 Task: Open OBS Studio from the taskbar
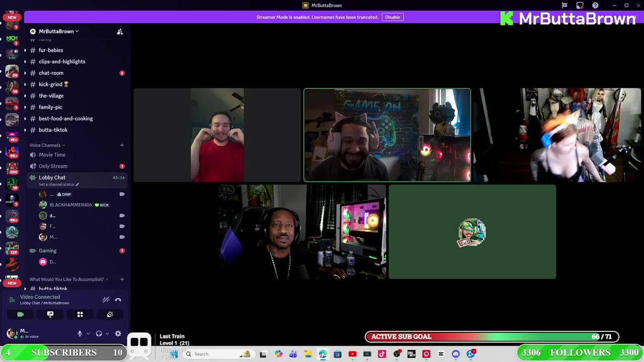tap(397, 354)
